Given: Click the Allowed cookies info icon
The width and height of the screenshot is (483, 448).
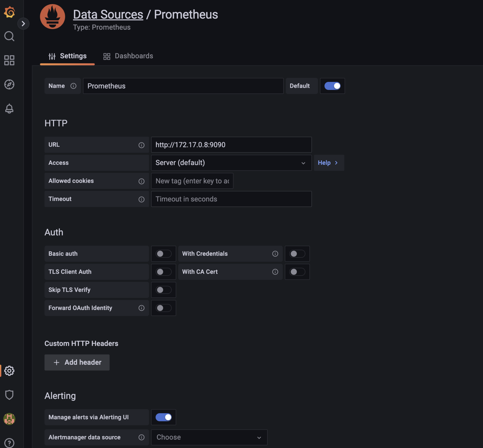Looking at the screenshot, I should point(141,181).
